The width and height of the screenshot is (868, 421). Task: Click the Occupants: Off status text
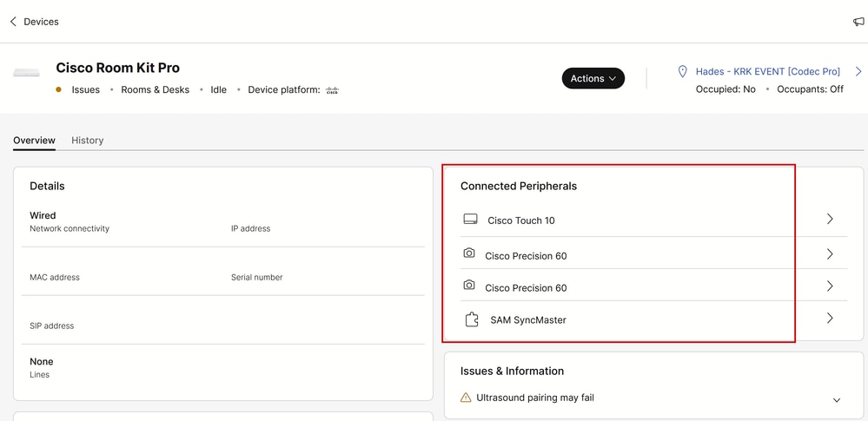tap(811, 89)
